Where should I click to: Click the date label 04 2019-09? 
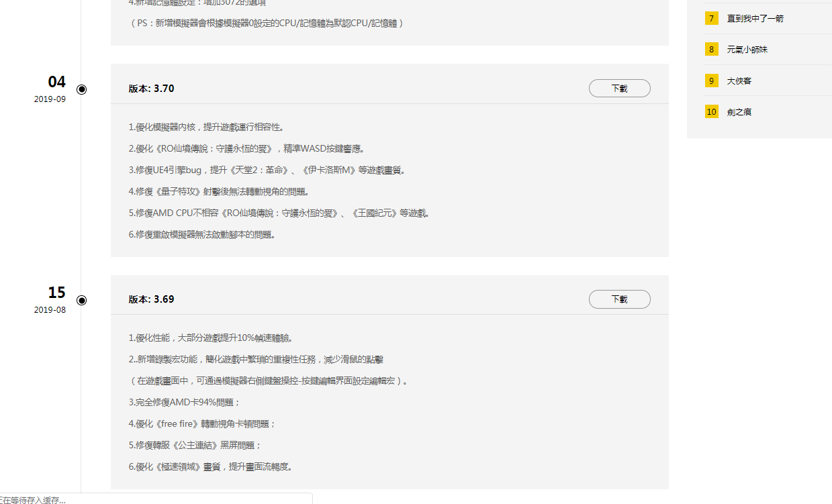(53, 89)
